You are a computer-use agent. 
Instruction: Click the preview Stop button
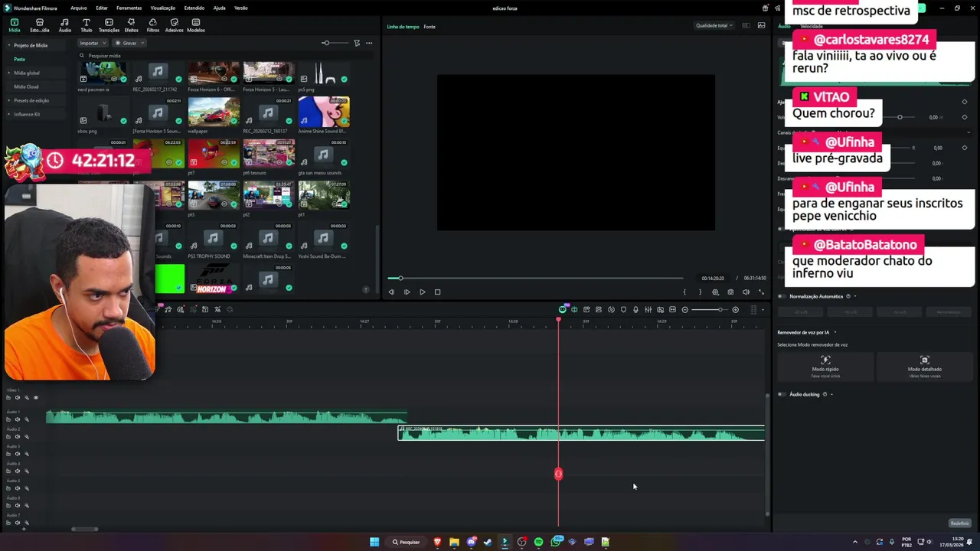tap(437, 292)
